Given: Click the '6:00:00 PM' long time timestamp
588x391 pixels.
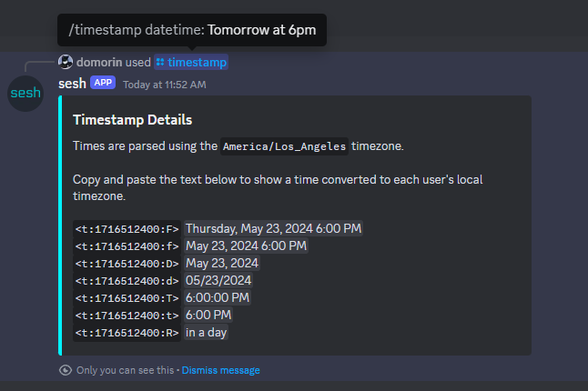Looking at the screenshot, I should coord(218,297).
